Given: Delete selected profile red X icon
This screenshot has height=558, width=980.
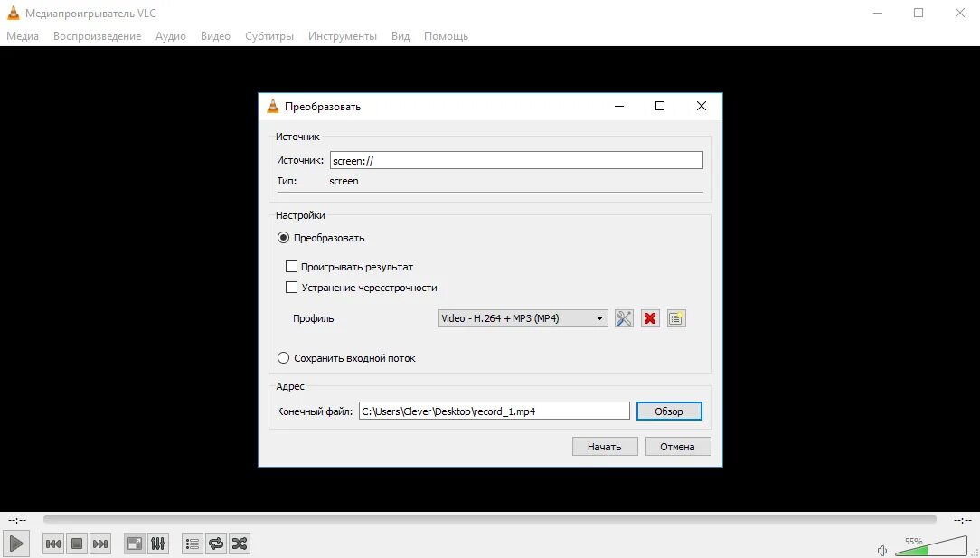Looking at the screenshot, I should tap(650, 318).
